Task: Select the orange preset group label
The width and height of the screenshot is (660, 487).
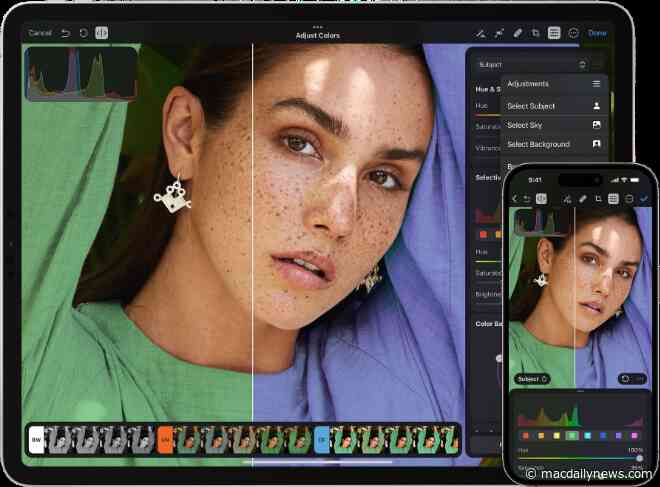Action: click(x=165, y=440)
